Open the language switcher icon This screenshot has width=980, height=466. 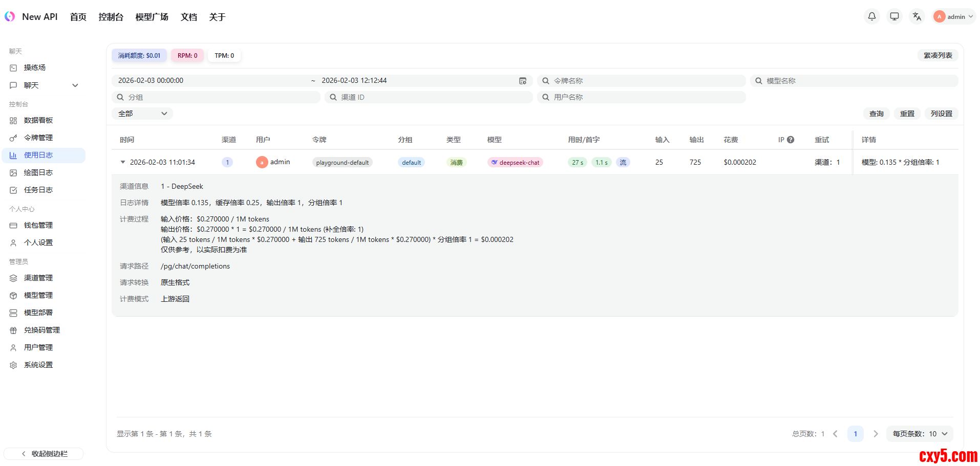(917, 16)
